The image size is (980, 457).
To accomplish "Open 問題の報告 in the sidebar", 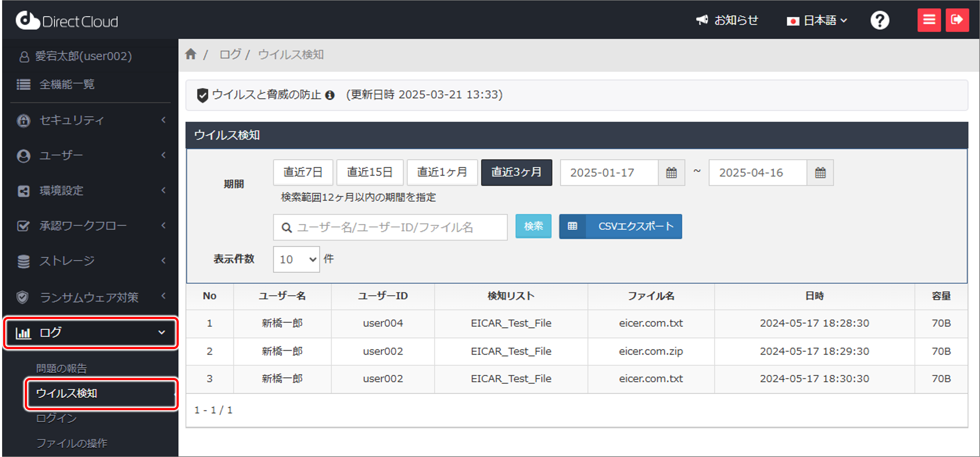I will point(61,368).
